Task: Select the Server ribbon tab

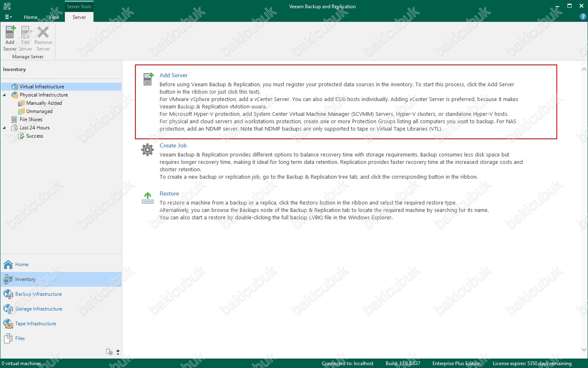Action: (x=79, y=17)
